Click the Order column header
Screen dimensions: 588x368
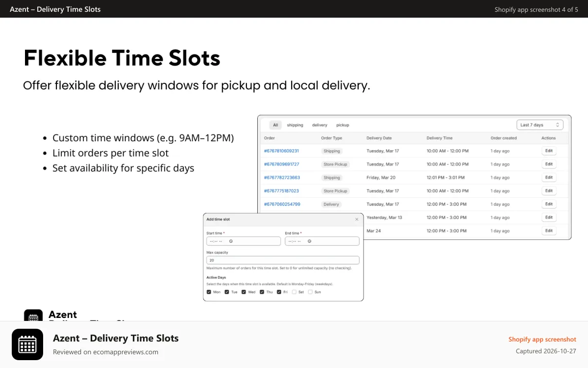269,138
